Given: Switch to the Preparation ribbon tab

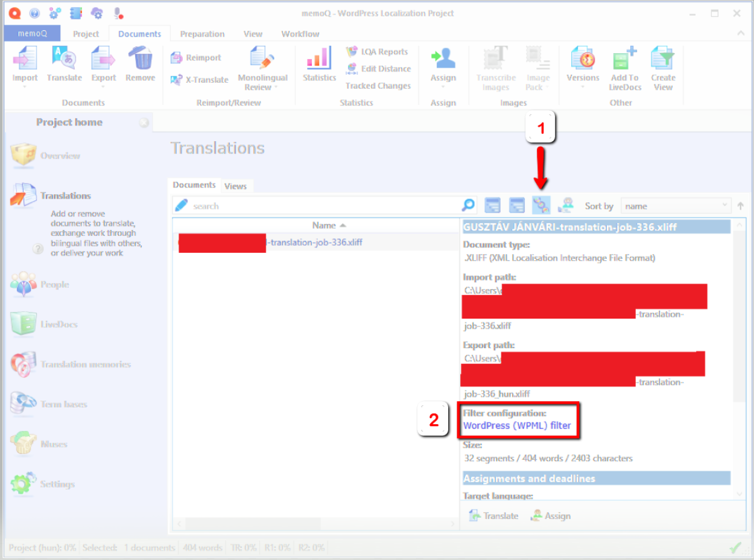Looking at the screenshot, I should 202,34.
